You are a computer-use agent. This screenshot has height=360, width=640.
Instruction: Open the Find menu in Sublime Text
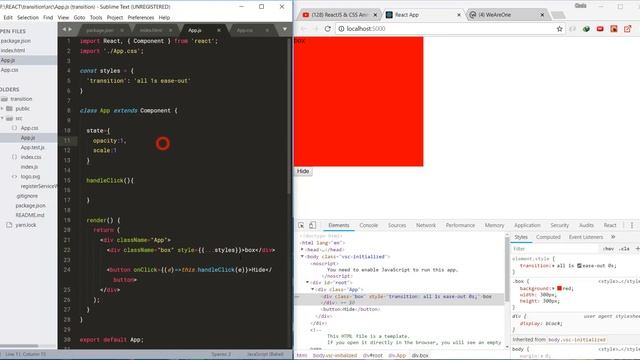point(48,18)
